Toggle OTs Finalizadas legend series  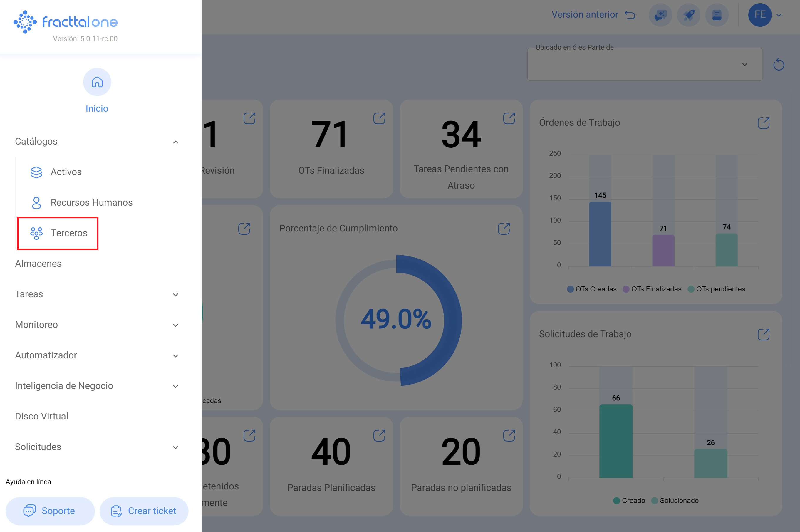(x=652, y=289)
